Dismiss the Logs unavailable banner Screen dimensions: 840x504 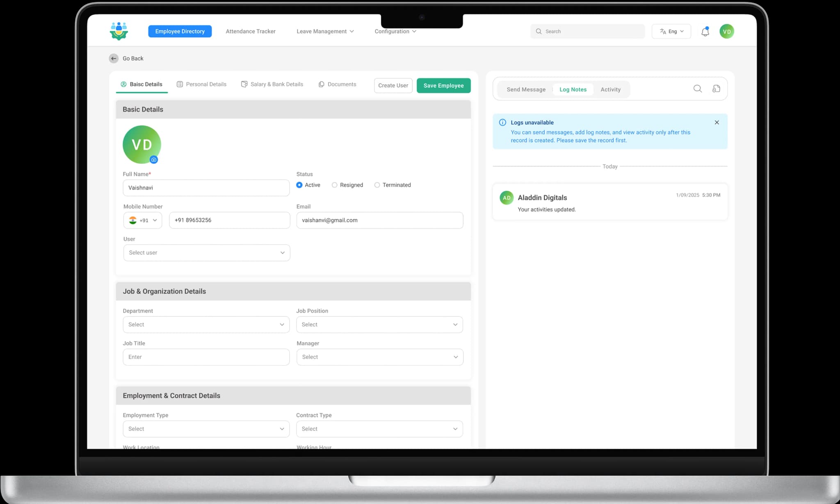pyautogui.click(x=717, y=123)
